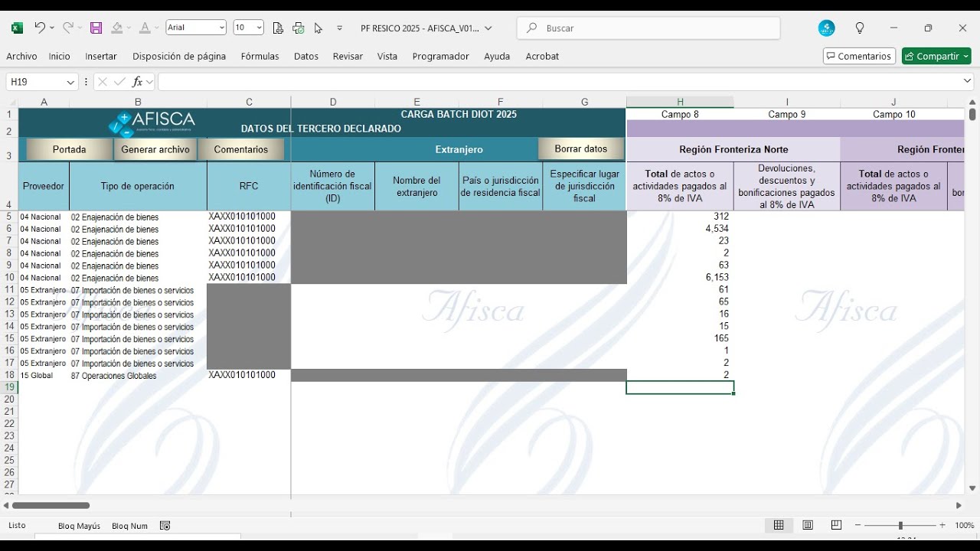Viewport: 980px width, 551px height.
Task: Apply the fill color bucket icon
Action: 116,28
